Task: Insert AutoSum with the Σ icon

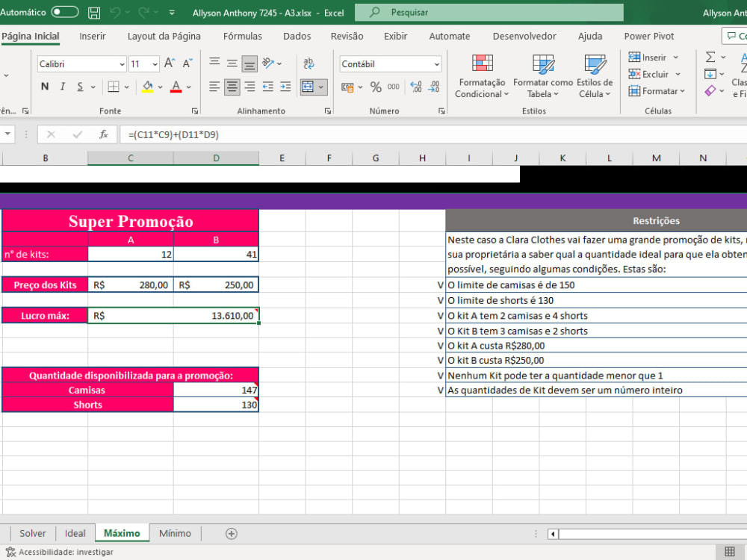Action: click(x=710, y=57)
